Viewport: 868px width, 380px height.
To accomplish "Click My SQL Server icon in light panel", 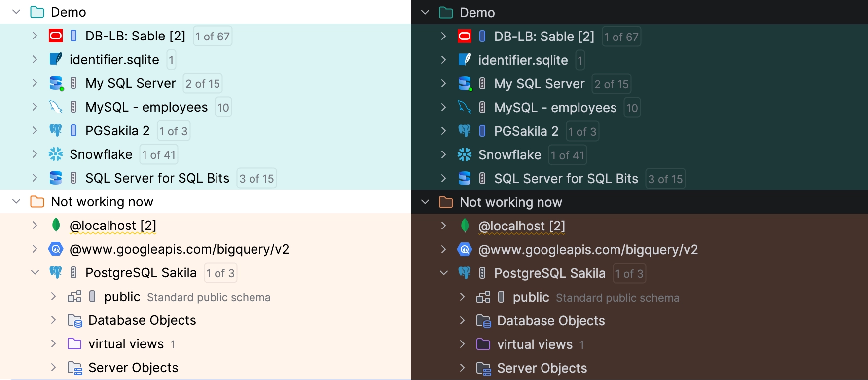I will 56,83.
